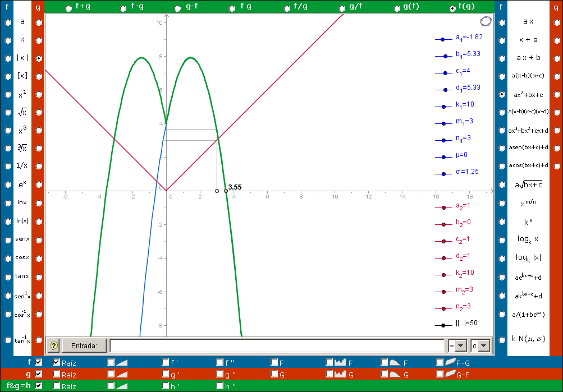
Task: Choose senx as function f
Action: pos(8,239)
